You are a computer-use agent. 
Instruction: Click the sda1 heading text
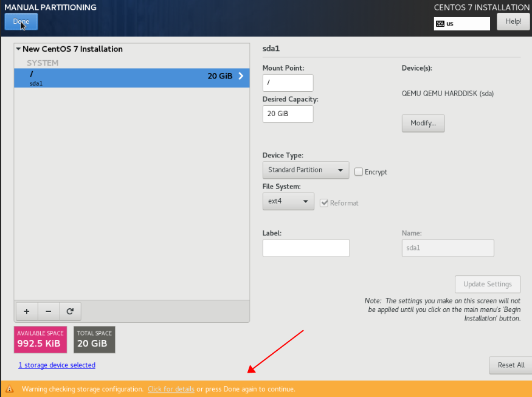pos(271,49)
